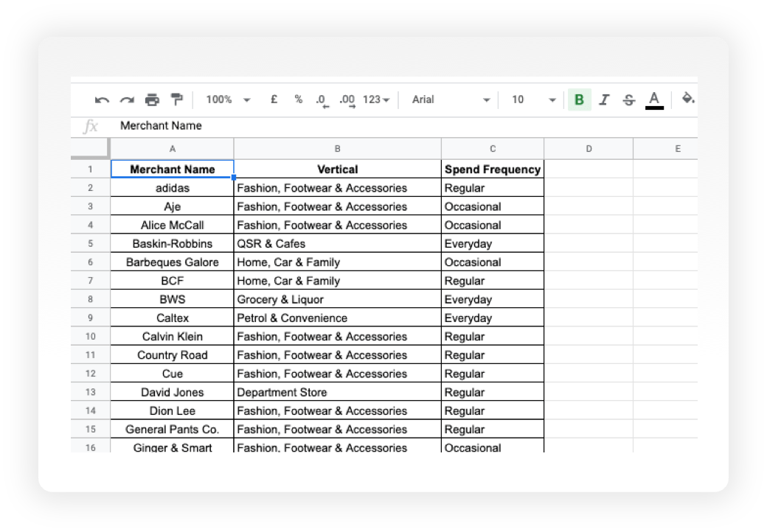Screen dimensions: 767x532
Task: Select the David Jones cell
Action: (x=172, y=392)
